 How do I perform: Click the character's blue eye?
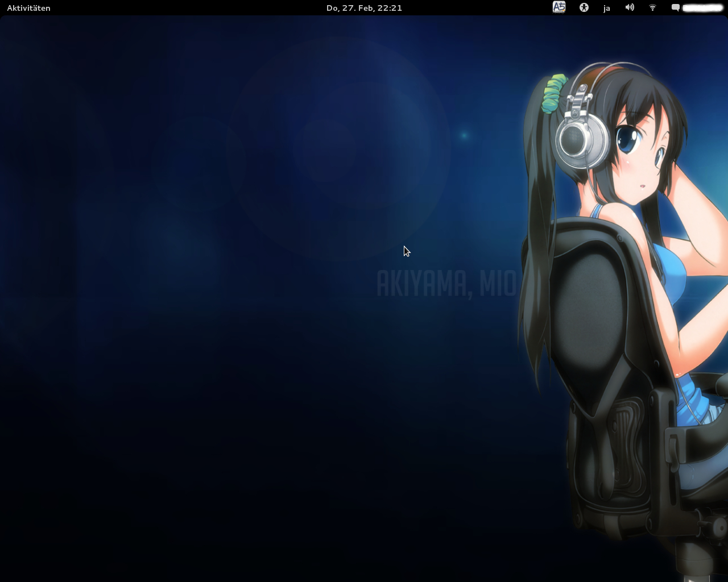pos(628,139)
